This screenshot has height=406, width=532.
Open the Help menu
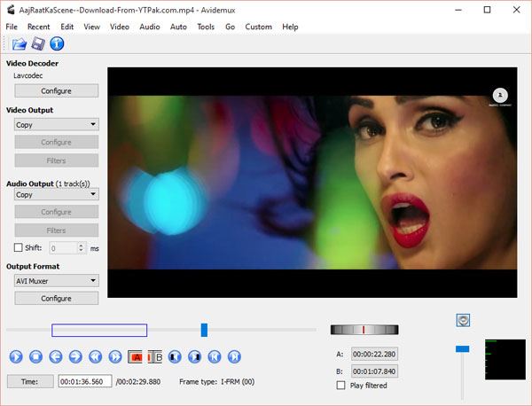pos(290,27)
